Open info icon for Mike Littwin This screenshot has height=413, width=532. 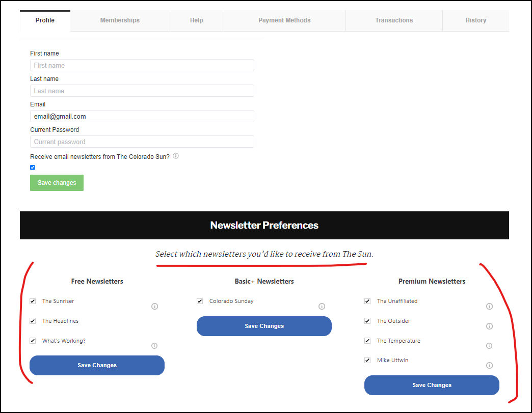pyautogui.click(x=489, y=365)
